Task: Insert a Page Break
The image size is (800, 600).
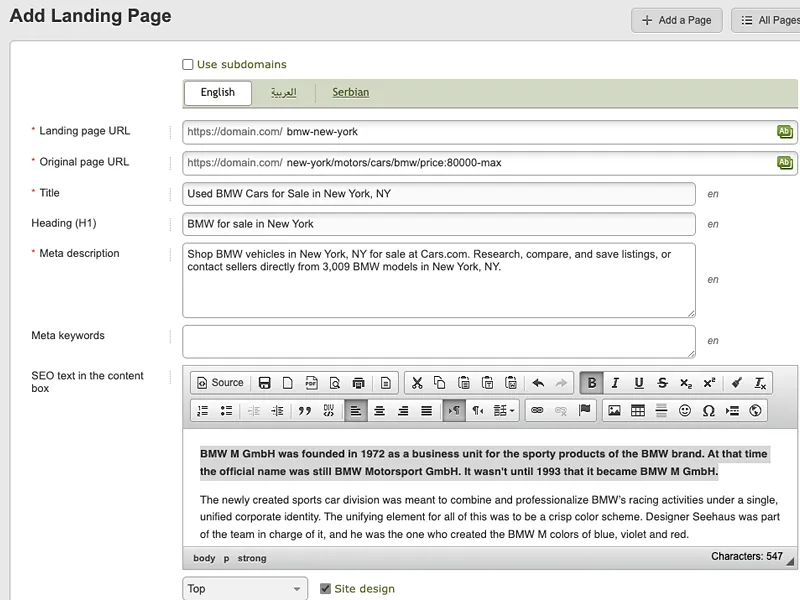Action: coord(732,410)
